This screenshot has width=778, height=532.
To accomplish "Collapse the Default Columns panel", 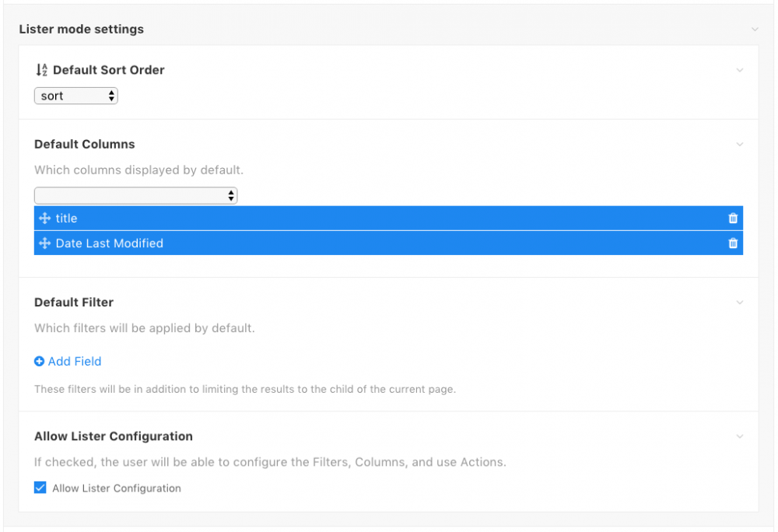I will point(739,145).
